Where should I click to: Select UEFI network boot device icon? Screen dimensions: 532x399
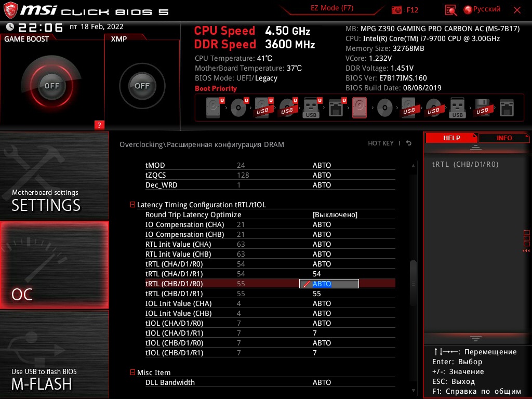[337, 108]
